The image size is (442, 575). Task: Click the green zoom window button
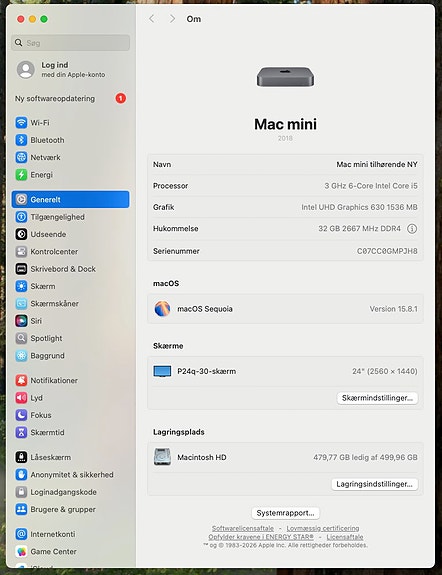click(x=44, y=19)
